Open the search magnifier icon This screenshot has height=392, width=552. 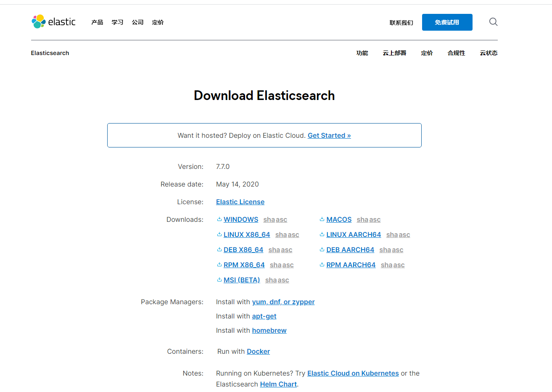[493, 22]
